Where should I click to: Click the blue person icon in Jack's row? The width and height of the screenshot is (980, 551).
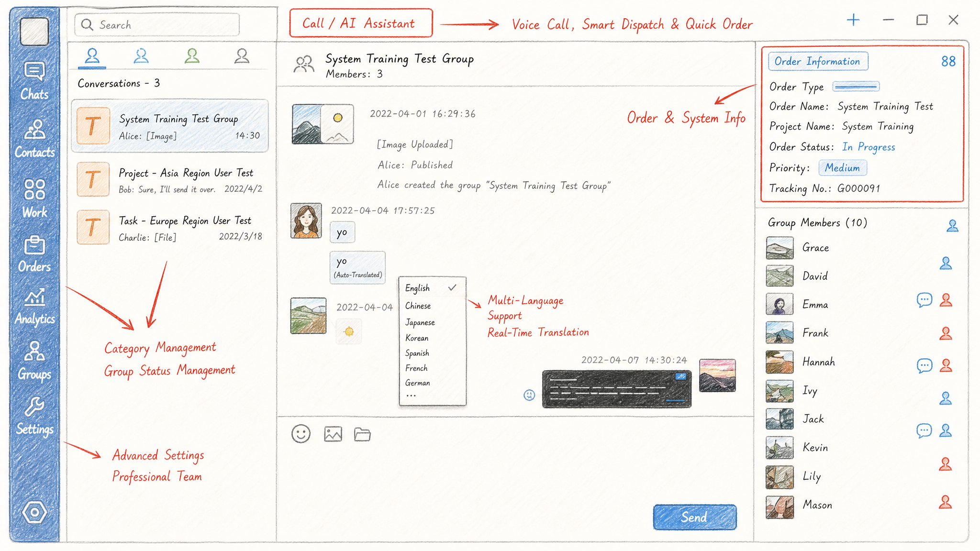pos(946,430)
